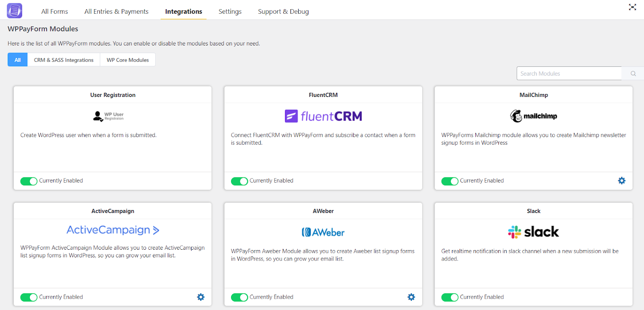Click 'Currently Enabled' label on User Registration card
The image size is (644, 310).
click(61, 181)
